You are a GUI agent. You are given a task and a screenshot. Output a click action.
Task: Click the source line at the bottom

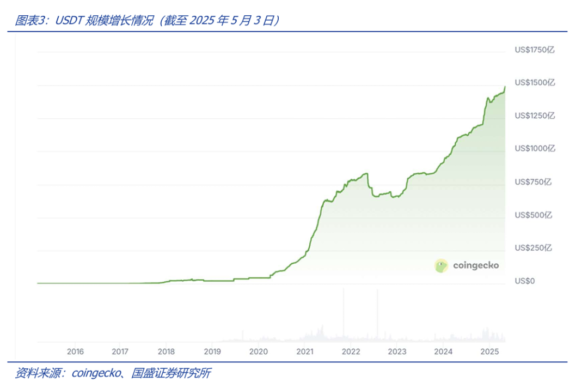(113, 373)
